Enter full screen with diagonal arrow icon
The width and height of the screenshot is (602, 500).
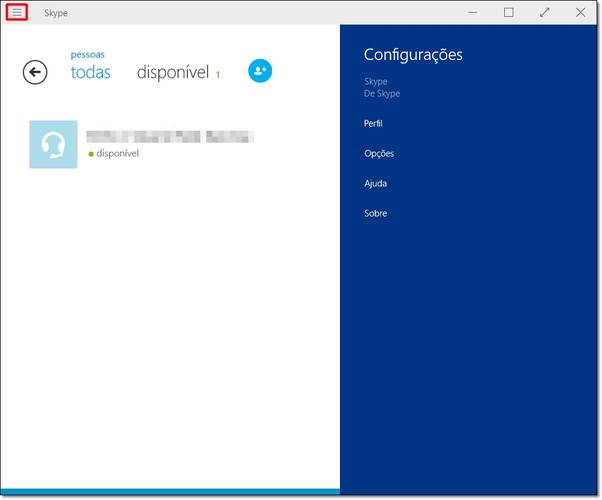coord(544,12)
